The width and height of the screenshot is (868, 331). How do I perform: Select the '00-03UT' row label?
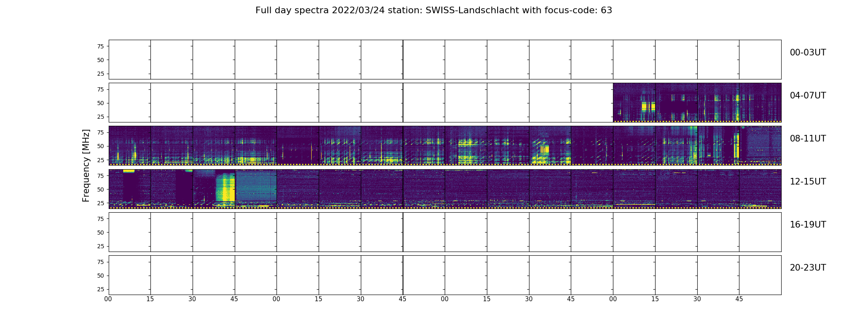808,53
